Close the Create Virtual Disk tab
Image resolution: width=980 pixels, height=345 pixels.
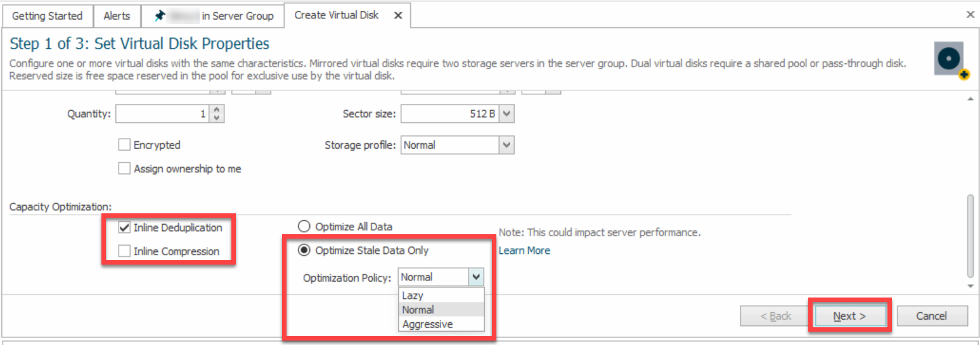(398, 15)
